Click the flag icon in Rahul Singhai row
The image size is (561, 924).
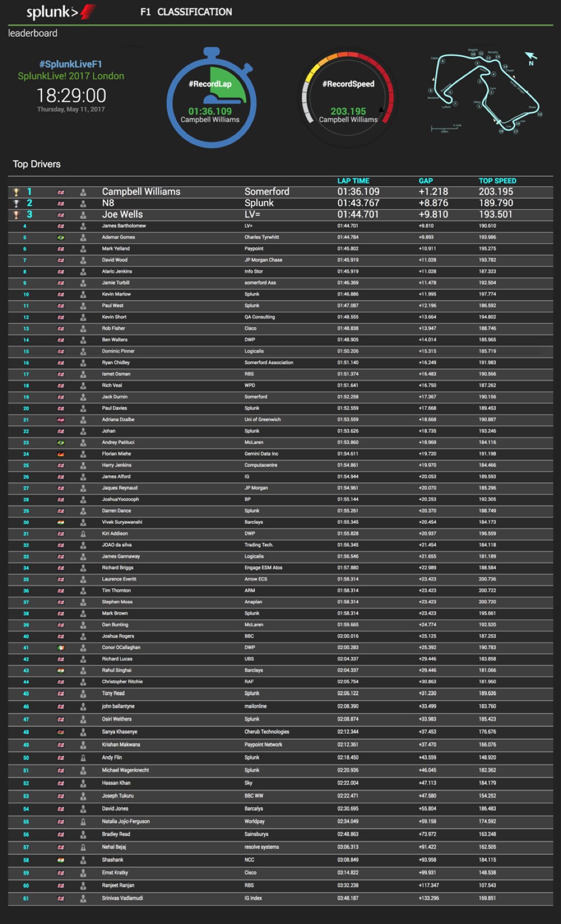(x=61, y=670)
